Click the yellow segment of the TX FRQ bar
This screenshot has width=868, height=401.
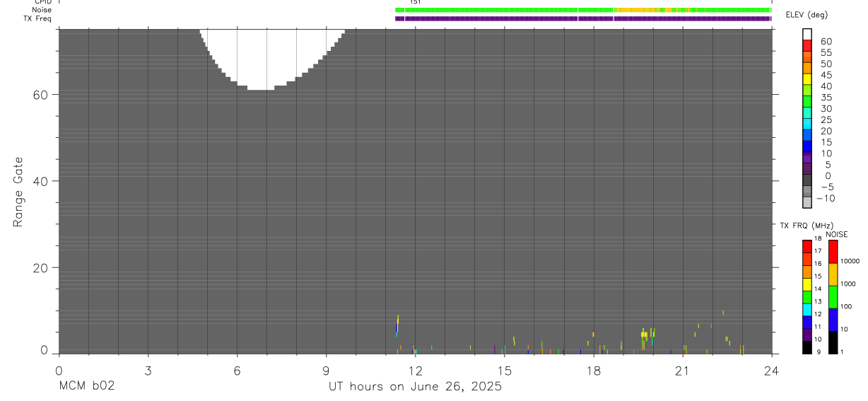807,284
